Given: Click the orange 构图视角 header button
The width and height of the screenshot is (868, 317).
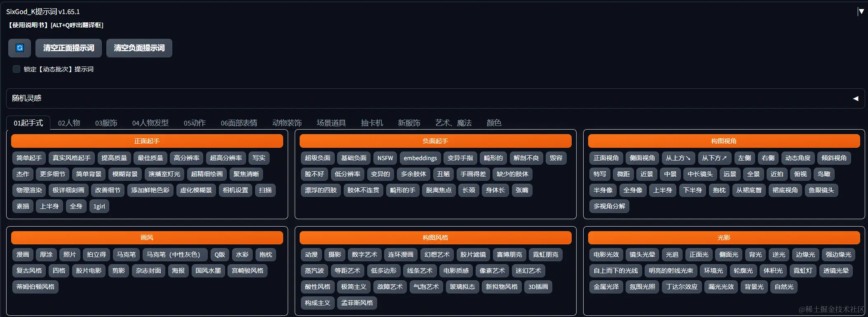Looking at the screenshot, I should pyautogui.click(x=724, y=141).
